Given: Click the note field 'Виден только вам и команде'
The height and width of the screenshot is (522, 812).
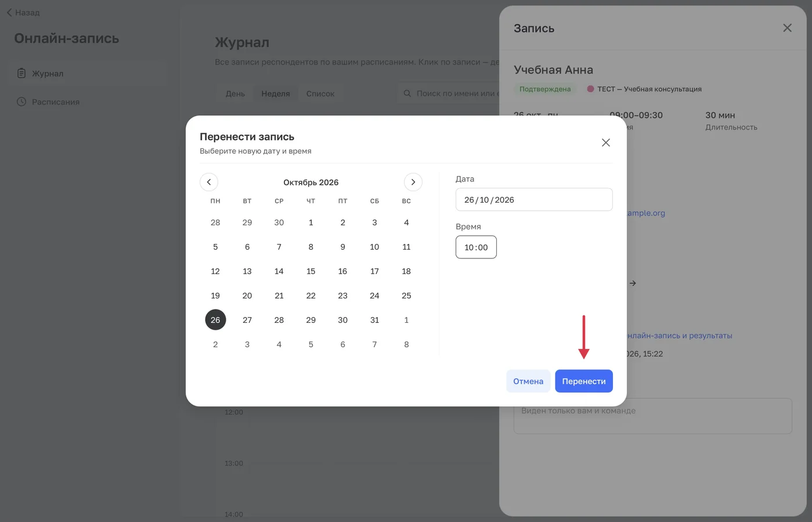Looking at the screenshot, I should click(x=653, y=416).
